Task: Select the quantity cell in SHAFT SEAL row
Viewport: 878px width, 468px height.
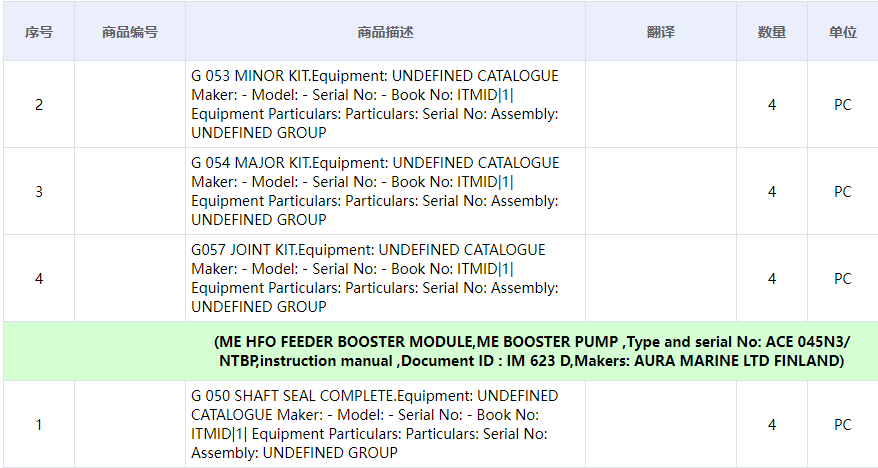Action: 772,424
